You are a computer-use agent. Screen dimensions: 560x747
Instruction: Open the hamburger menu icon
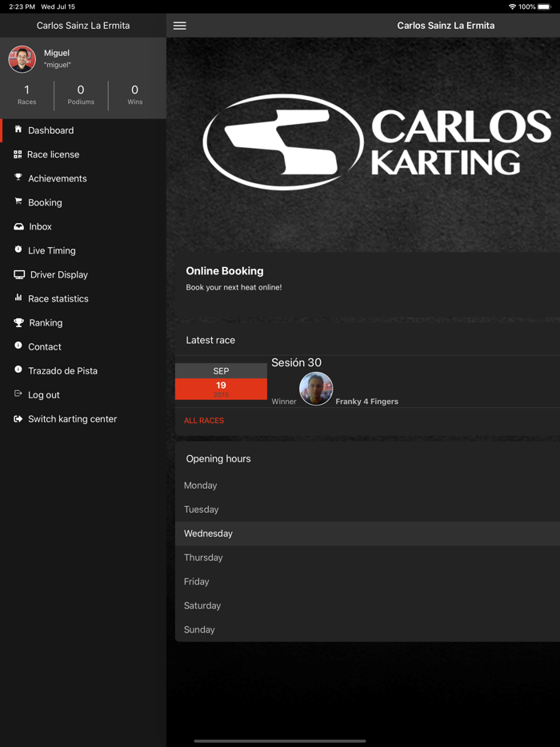click(180, 26)
